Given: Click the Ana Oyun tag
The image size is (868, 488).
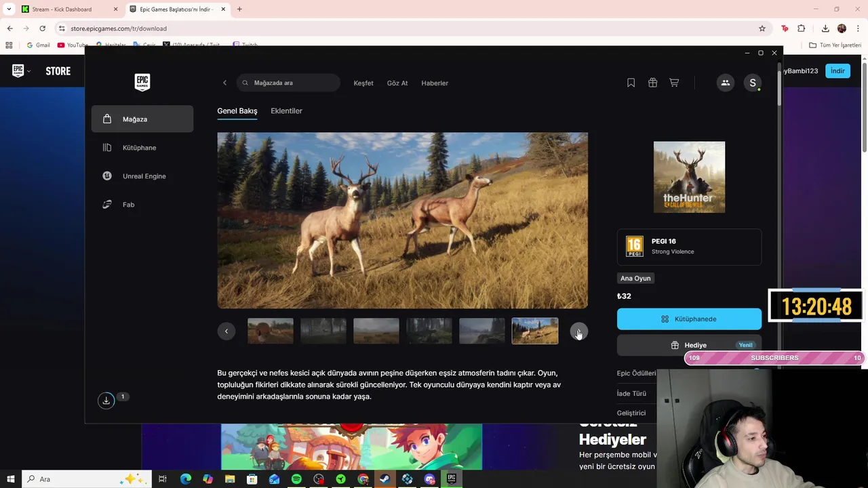Looking at the screenshot, I should pyautogui.click(x=635, y=278).
